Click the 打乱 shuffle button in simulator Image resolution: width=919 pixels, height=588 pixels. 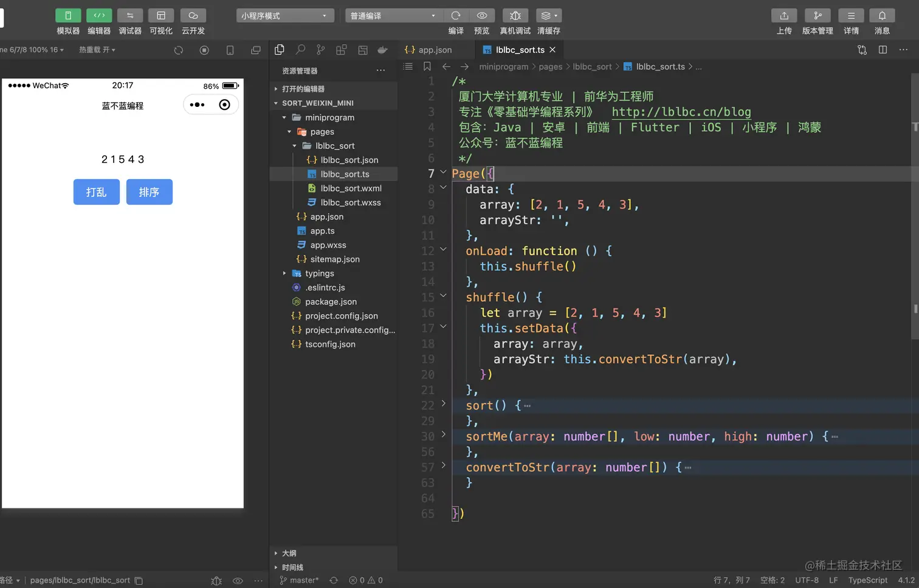(97, 192)
